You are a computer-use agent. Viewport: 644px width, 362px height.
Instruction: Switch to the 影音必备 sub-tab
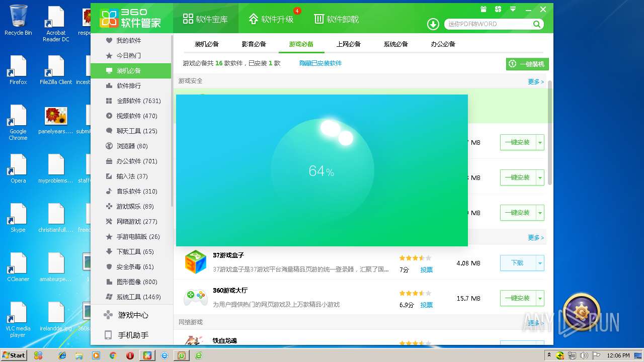(254, 44)
